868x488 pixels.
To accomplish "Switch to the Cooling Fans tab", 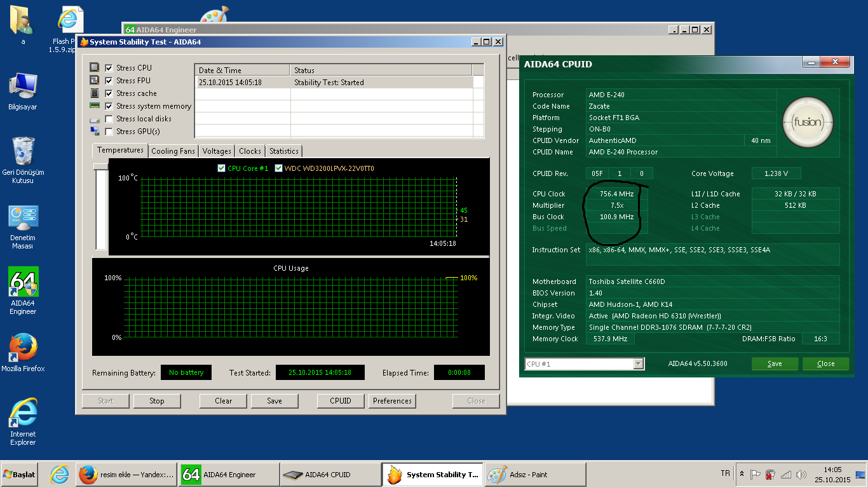I will pos(173,151).
